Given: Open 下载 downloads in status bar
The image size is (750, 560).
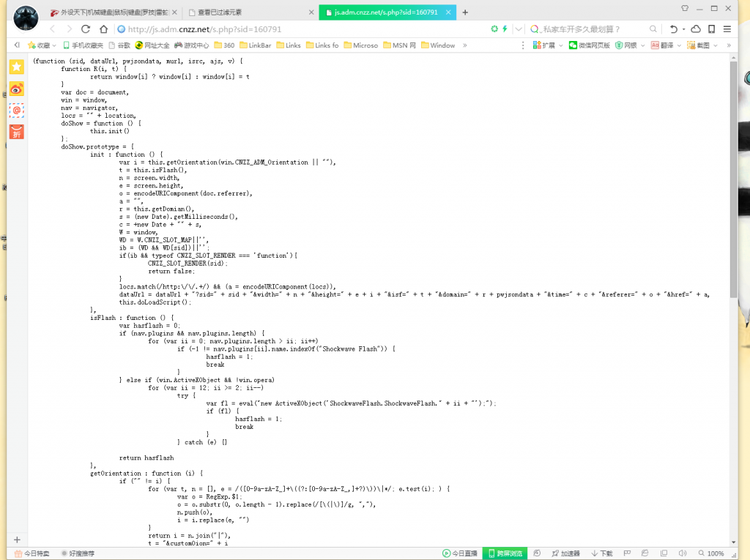Looking at the screenshot, I should pyautogui.click(x=602, y=553).
